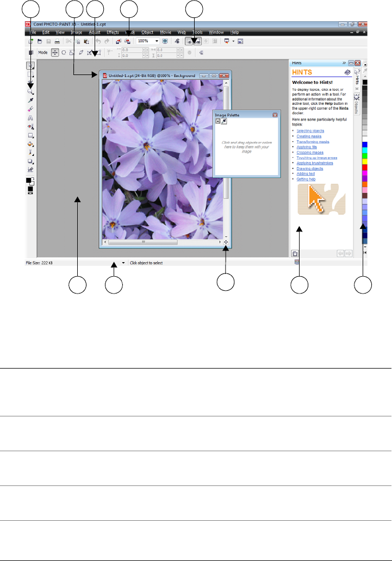Toggle the mask overlay eye button
392x561 pixels.
click(189, 41)
